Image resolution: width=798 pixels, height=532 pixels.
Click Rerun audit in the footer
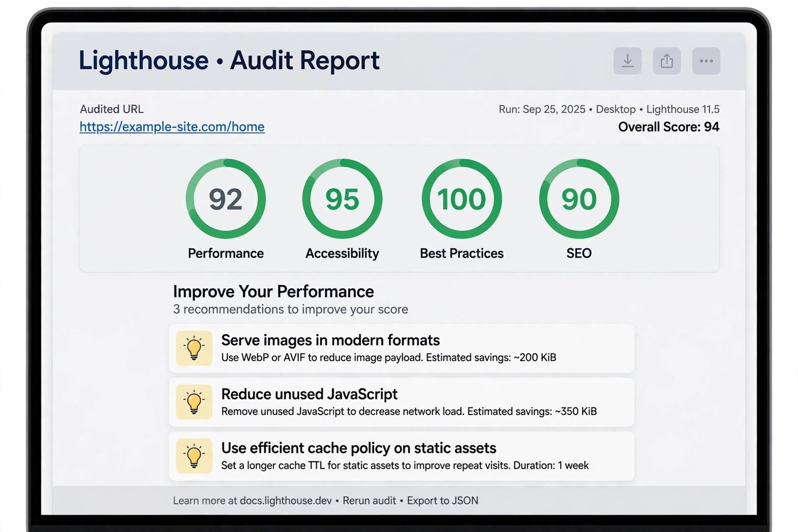369,501
